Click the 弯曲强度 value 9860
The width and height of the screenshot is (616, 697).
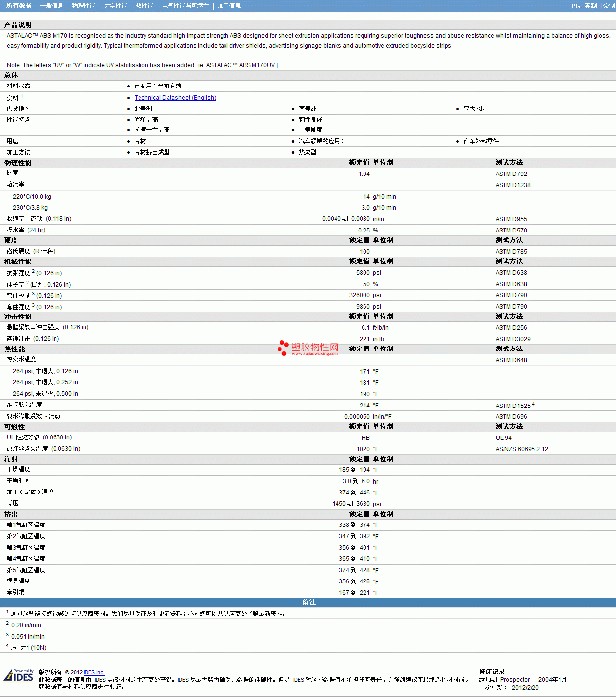pyautogui.click(x=363, y=307)
